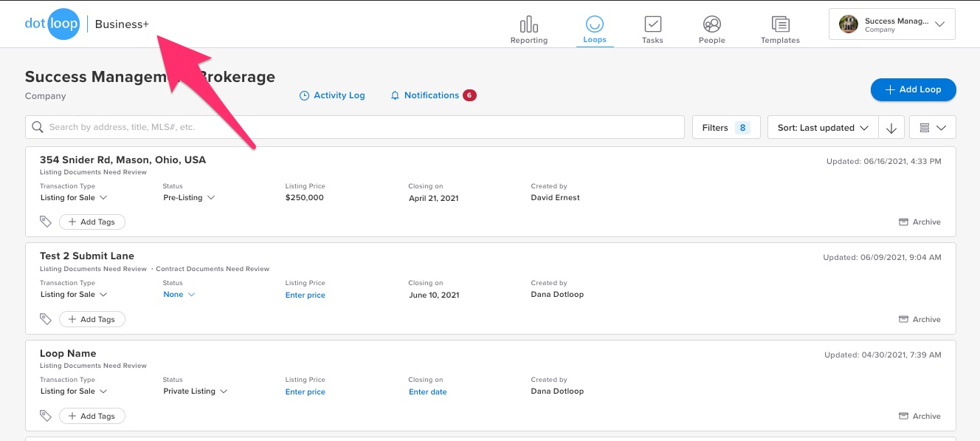
Task: Expand the Status dropdown showing None
Action: coord(179,294)
